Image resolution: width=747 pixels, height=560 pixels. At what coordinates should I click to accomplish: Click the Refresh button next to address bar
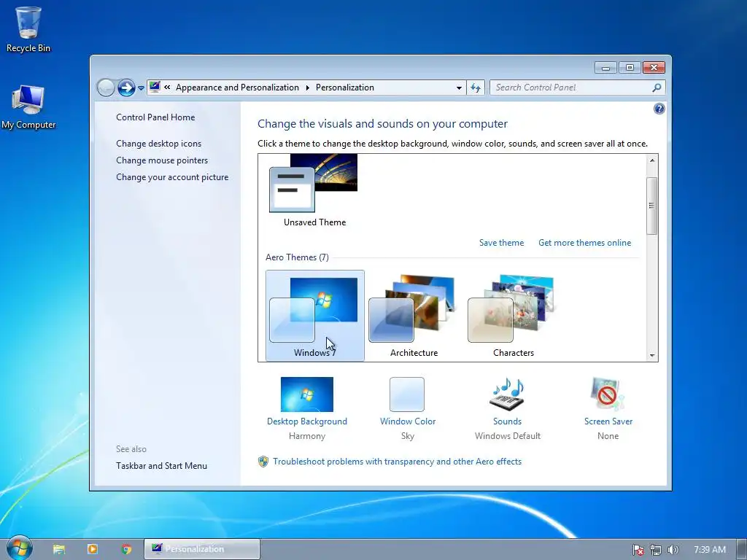tap(476, 87)
